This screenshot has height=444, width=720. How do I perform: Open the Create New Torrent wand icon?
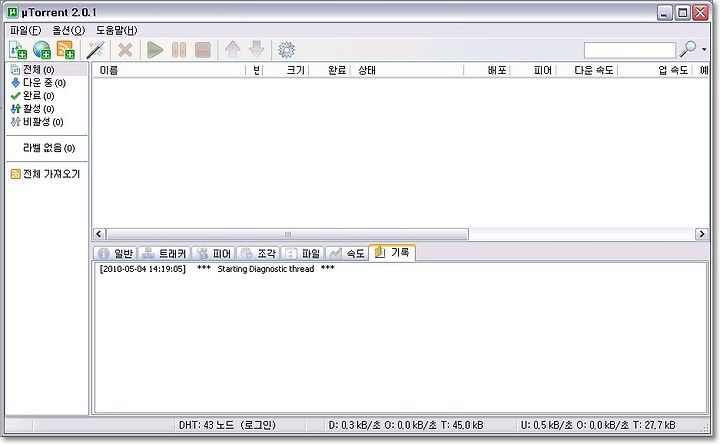point(96,50)
